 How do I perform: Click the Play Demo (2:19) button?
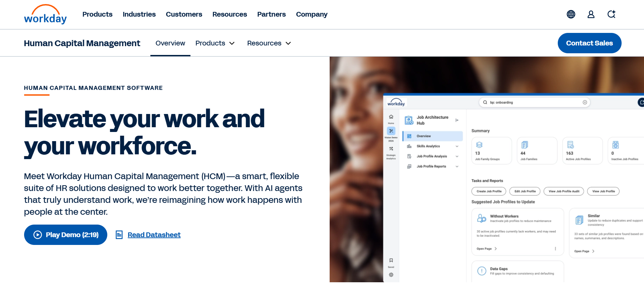click(x=66, y=235)
